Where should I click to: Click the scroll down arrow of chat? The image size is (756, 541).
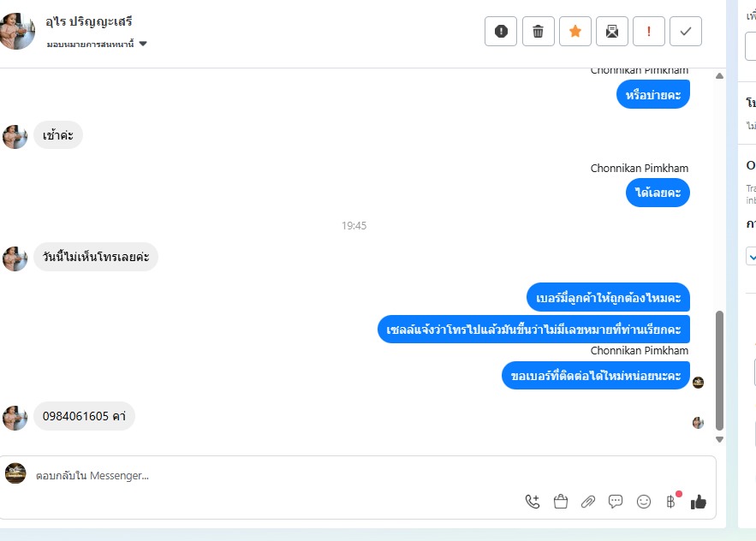(719, 439)
